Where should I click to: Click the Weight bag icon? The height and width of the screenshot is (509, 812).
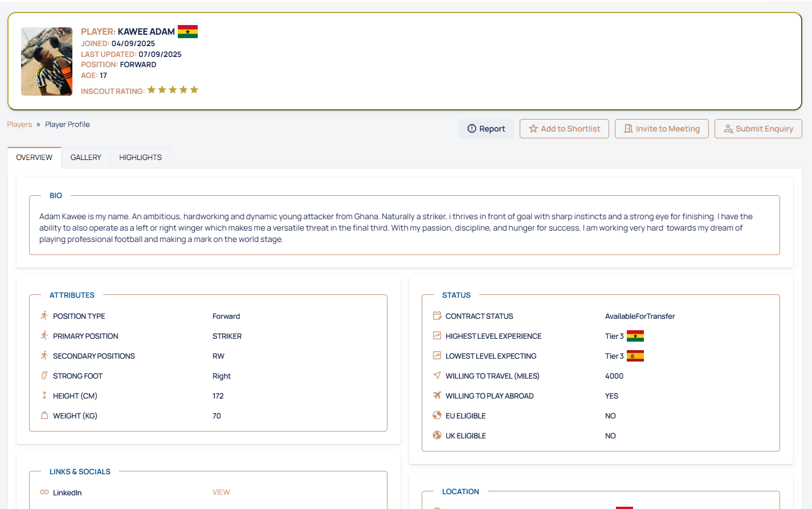pyautogui.click(x=44, y=415)
